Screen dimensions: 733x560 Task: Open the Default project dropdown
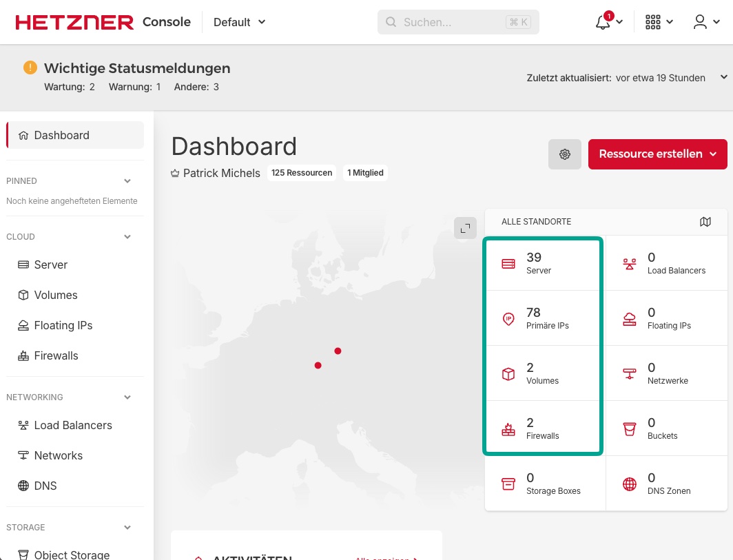(x=239, y=22)
